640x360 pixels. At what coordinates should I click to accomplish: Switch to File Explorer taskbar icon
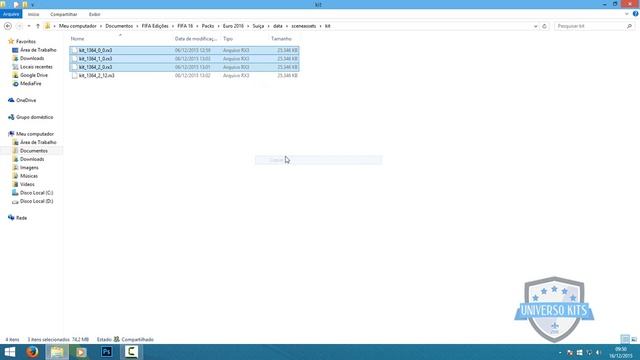[57, 352]
